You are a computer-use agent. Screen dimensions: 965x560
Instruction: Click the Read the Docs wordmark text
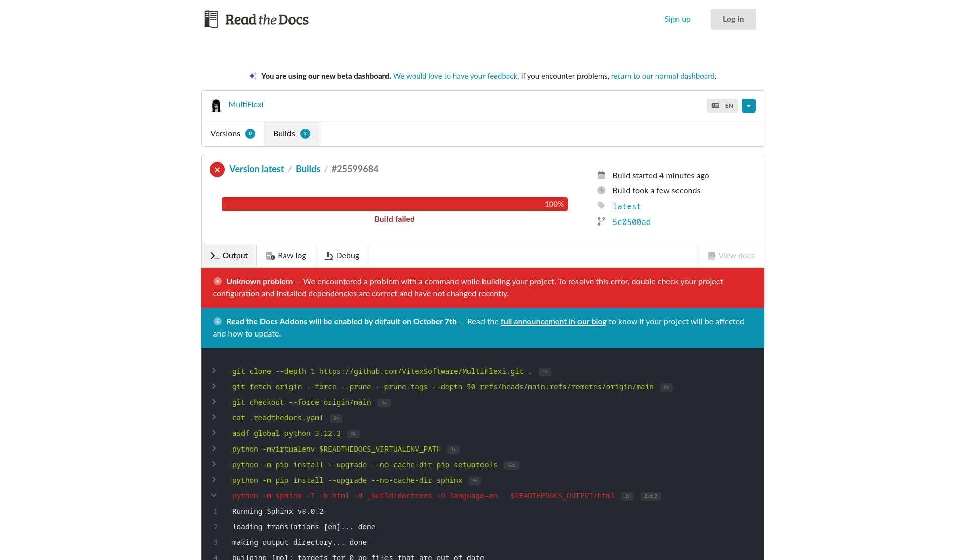[267, 20]
